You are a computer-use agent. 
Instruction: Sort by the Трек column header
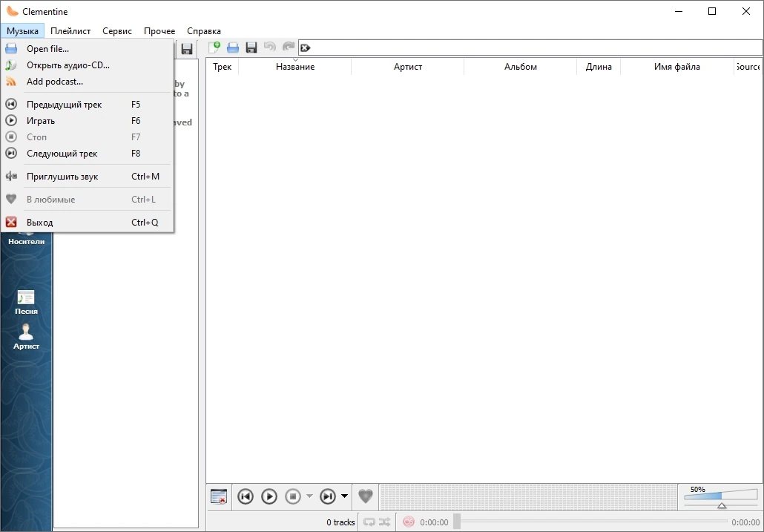point(223,67)
